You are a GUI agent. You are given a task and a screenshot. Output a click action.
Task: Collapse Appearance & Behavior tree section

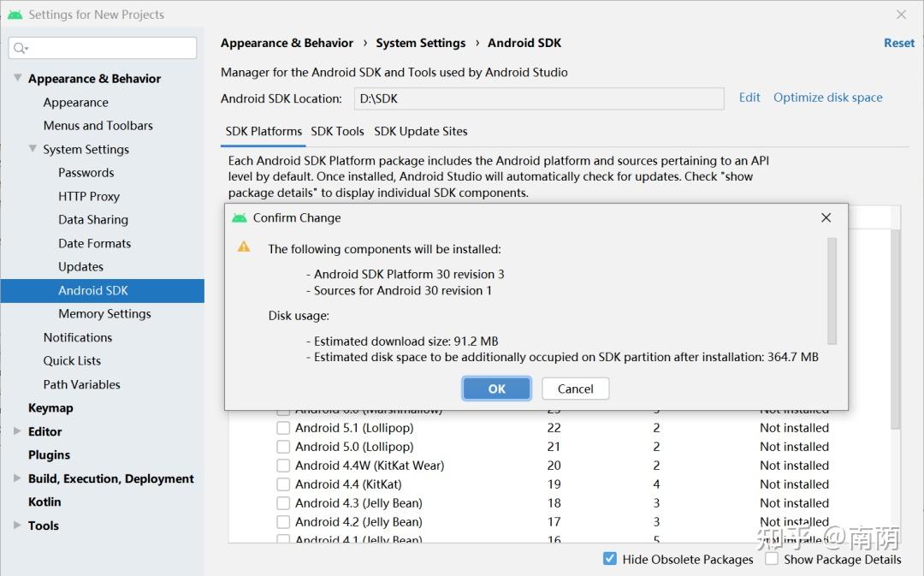[x=17, y=78]
